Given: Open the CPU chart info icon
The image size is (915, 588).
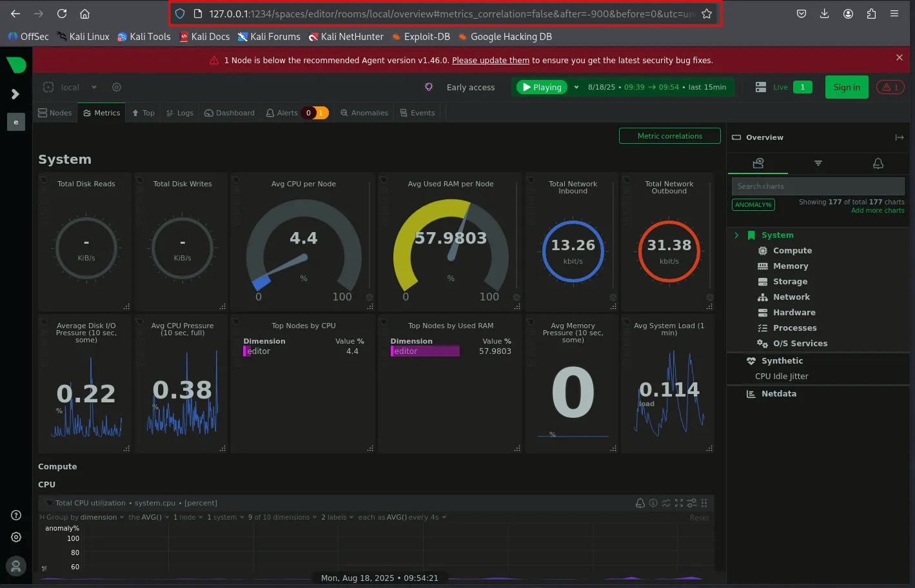Looking at the screenshot, I should pyautogui.click(x=653, y=503).
